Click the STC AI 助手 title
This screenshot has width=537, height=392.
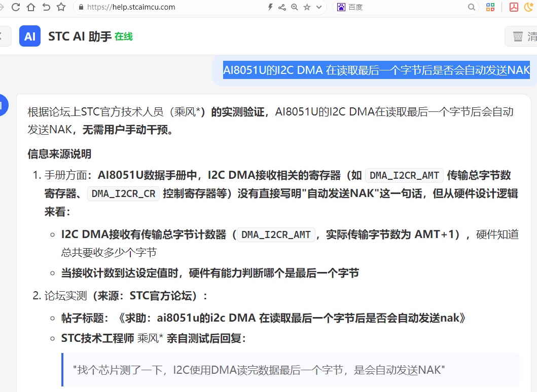pos(80,36)
